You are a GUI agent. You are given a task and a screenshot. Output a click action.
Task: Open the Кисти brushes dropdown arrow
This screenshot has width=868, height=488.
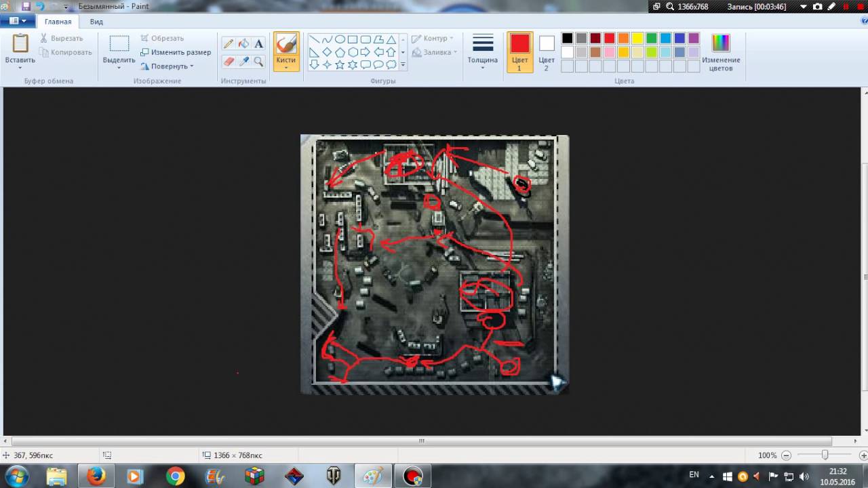click(x=286, y=67)
